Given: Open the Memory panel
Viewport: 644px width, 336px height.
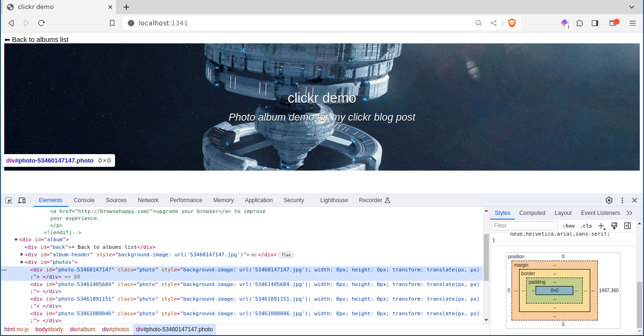Looking at the screenshot, I should click(x=223, y=200).
